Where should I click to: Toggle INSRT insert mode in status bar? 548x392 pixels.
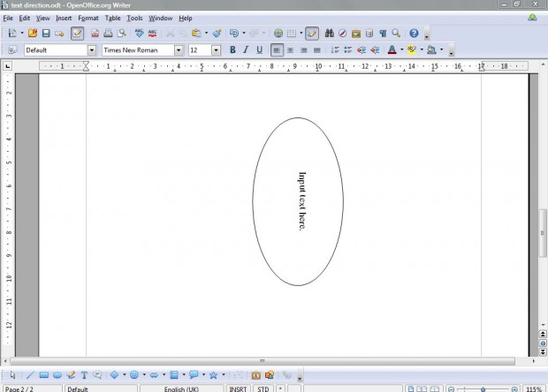tap(239, 388)
